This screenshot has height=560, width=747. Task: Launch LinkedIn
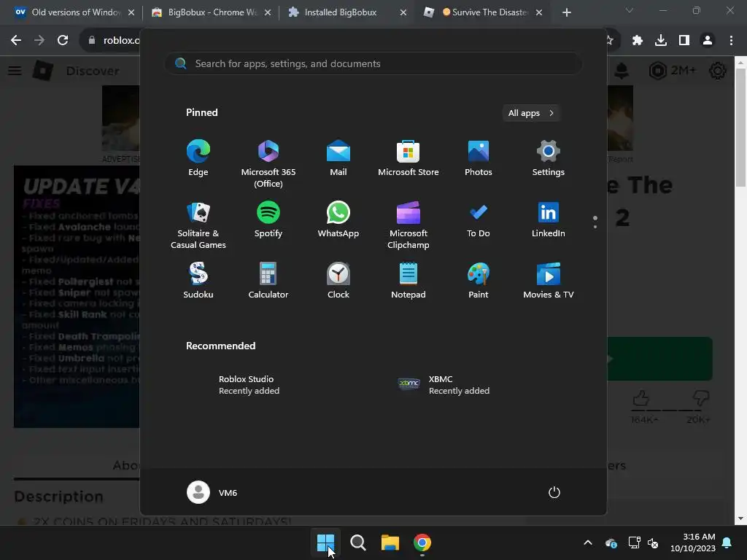[x=549, y=219]
